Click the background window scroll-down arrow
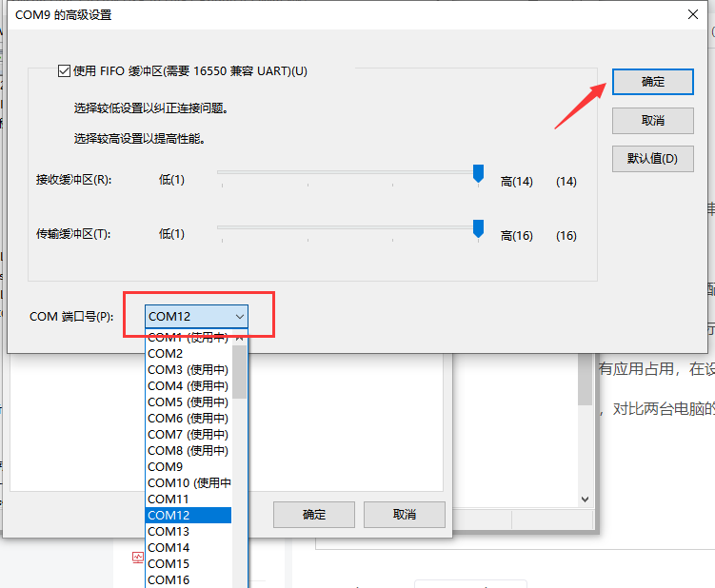 [x=585, y=500]
